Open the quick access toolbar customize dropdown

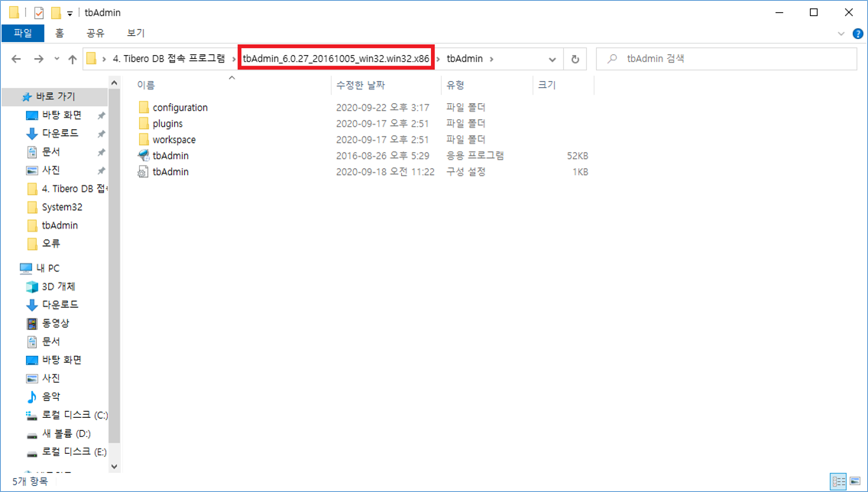coord(70,13)
